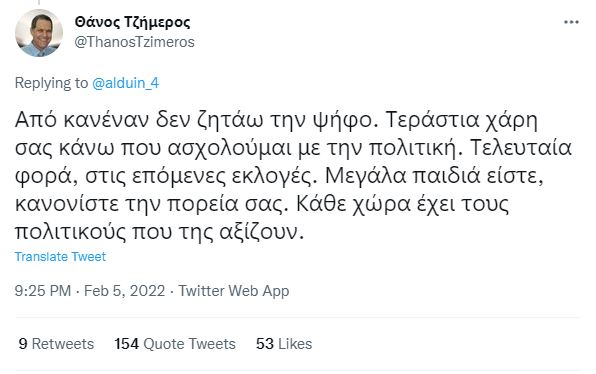Image resolution: width=596 pixels, height=374 pixels.
Task: Click the 'Replying to' label text
Action: coord(51,82)
